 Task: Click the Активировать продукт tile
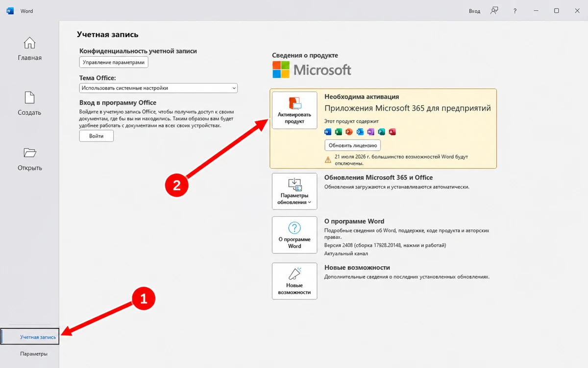tap(294, 110)
